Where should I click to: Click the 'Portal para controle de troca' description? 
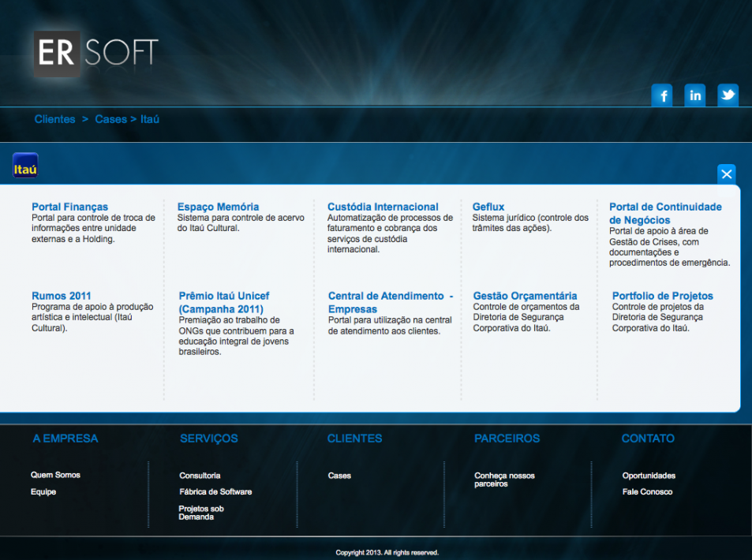pyautogui.click(x=94, y=228)
